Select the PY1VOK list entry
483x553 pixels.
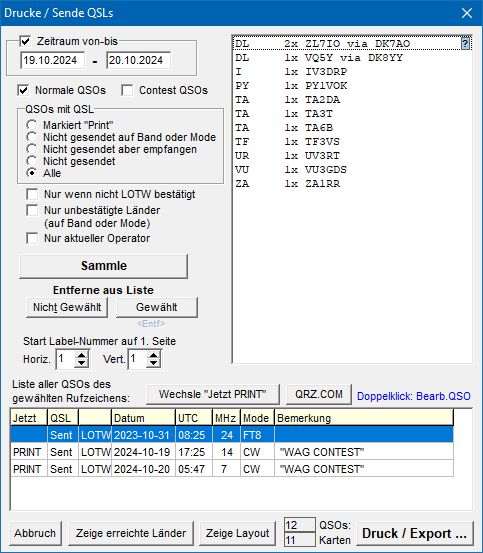pos(352,86)
